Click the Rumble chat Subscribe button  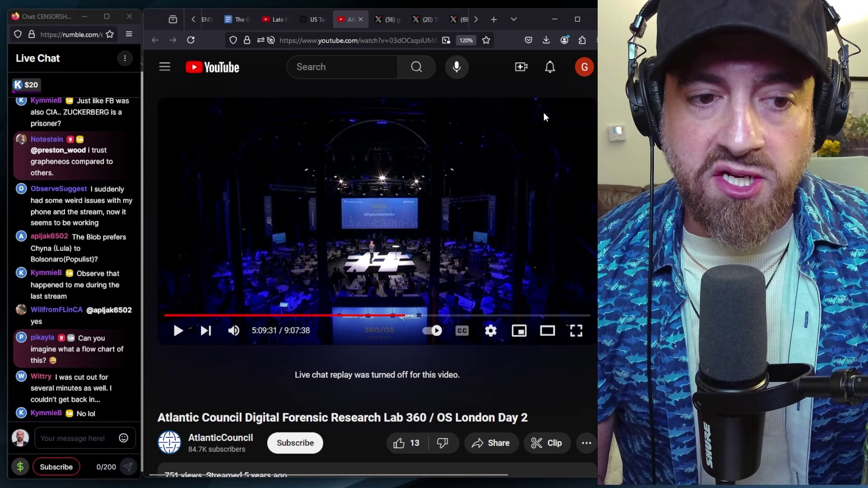pyautogui.click(x=56, y=467)
